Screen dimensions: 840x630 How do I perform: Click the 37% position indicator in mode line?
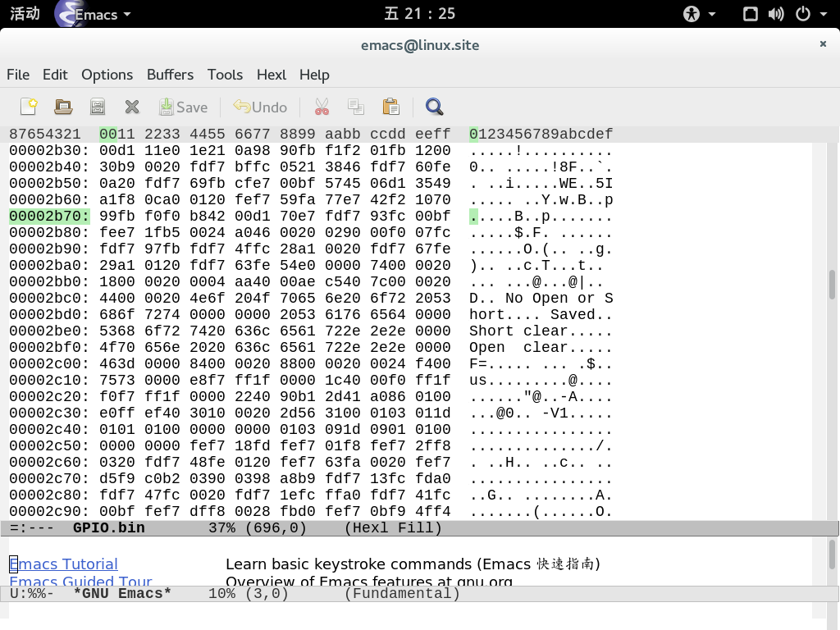pyautogui.click(x=221, y=528)
